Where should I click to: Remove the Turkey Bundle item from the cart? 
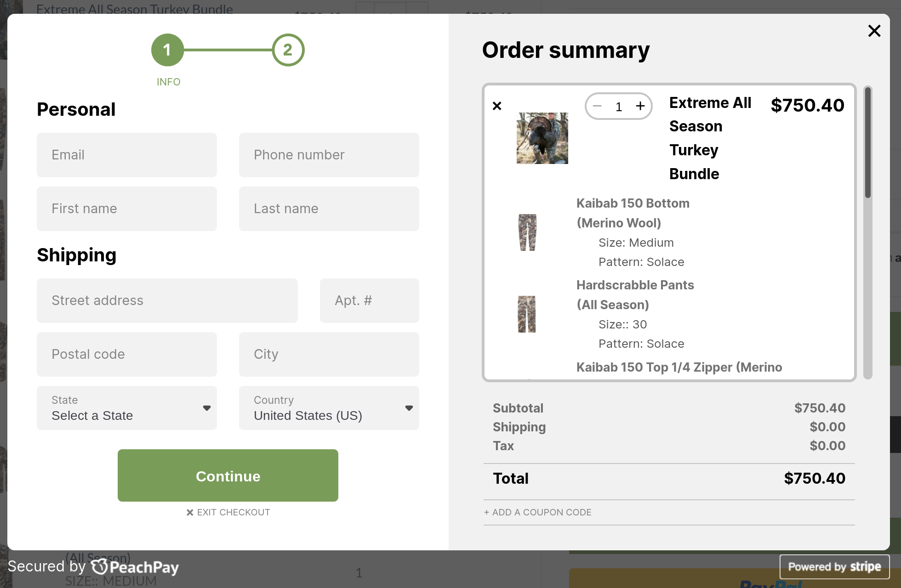click(x=497, y=106)
